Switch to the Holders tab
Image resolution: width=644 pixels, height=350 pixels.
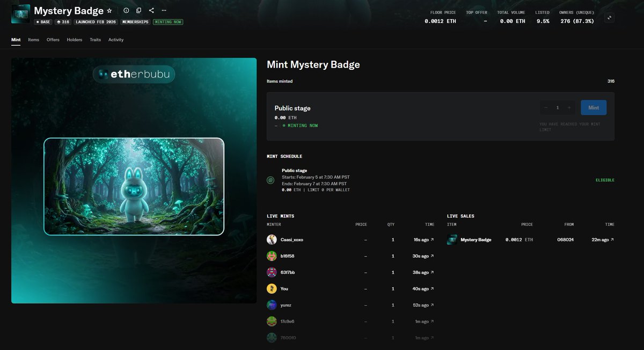point(75,40)
